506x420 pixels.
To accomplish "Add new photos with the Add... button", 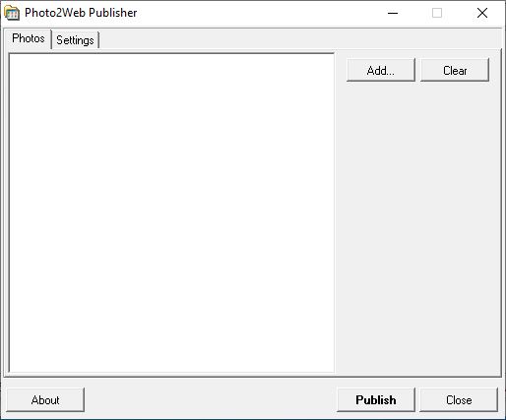I will pyautogui.click(x=381, y=70).
